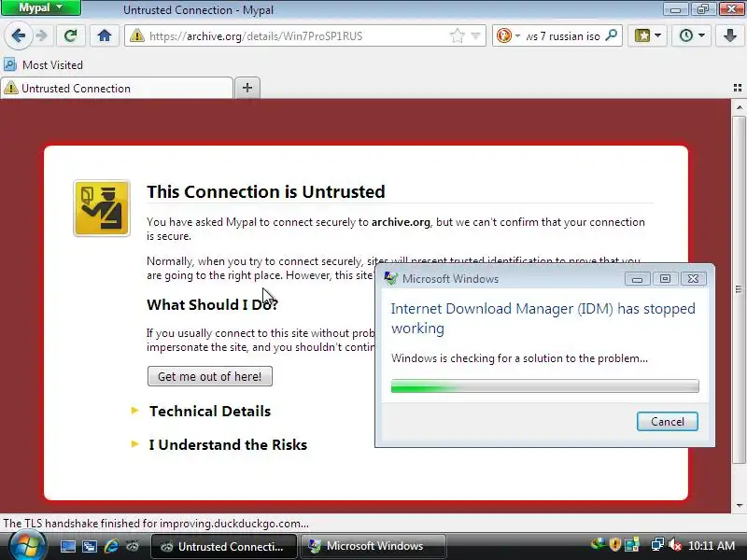Open the Most Visited bookmarks folder
The height and width of the screenshot is (560, 747).
coord(43,64)
